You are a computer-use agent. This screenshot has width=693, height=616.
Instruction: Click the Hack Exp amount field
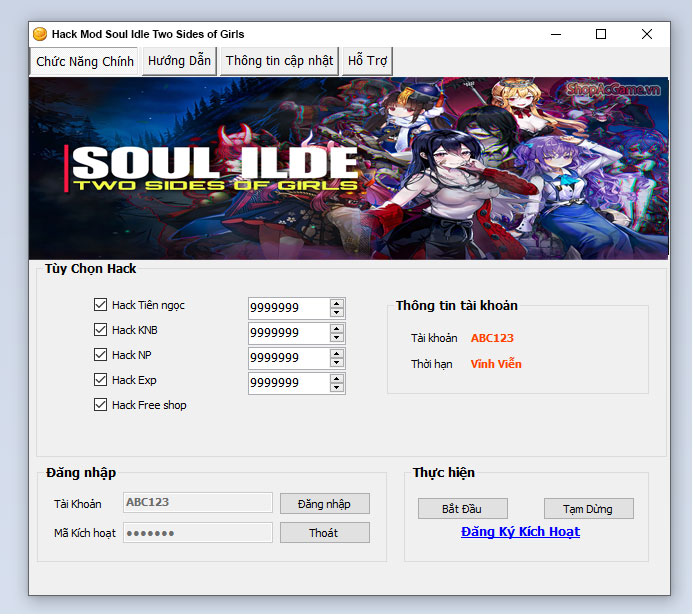pos(289,383)
